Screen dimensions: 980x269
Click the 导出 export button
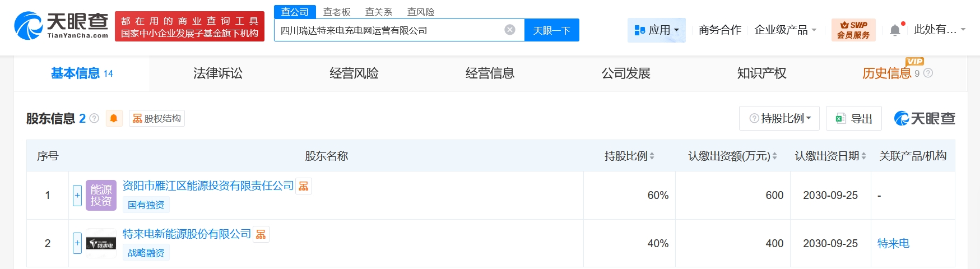coord(853,118)
